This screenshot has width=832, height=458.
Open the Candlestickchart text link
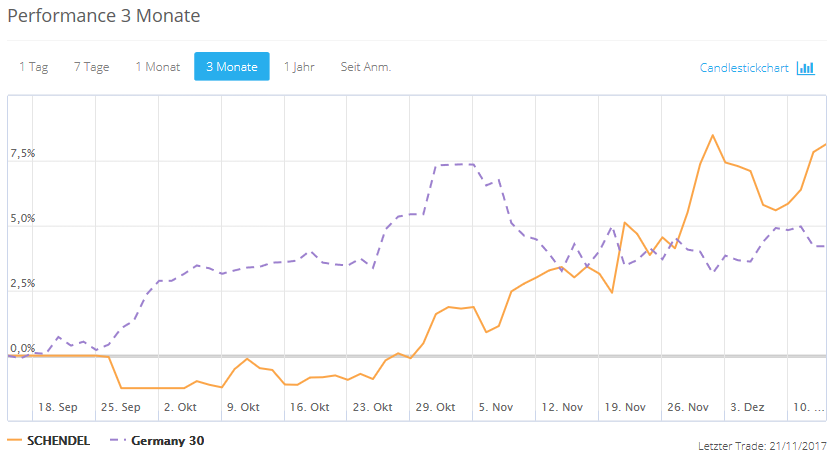tap(744, 68)
